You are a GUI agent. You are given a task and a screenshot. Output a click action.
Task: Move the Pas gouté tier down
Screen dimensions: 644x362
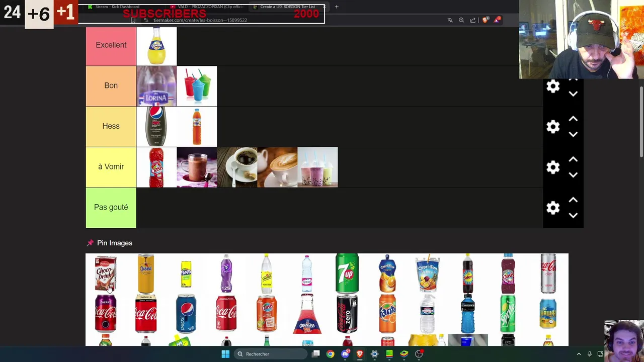tap(573, 215)
